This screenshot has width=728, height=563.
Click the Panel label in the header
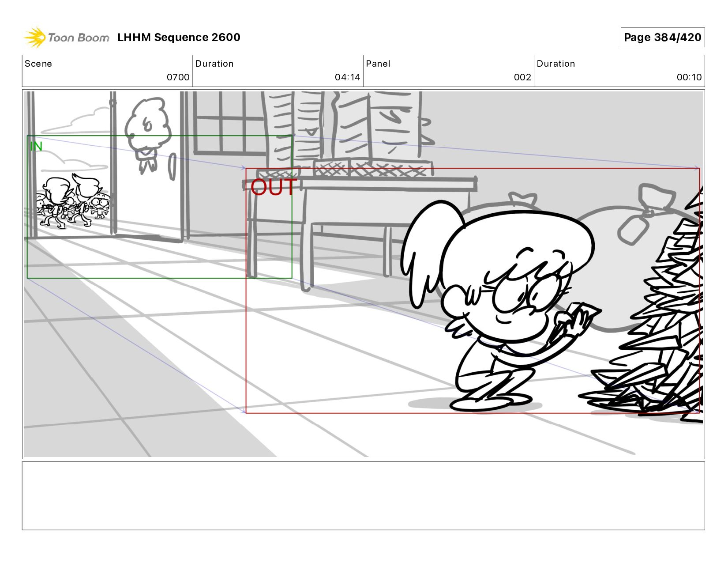[378, 64]
